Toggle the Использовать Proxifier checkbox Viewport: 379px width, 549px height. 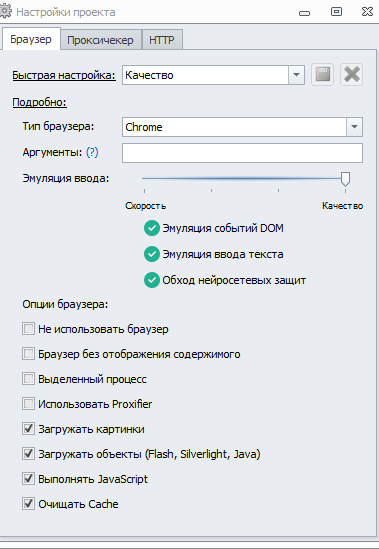[28, 404]
